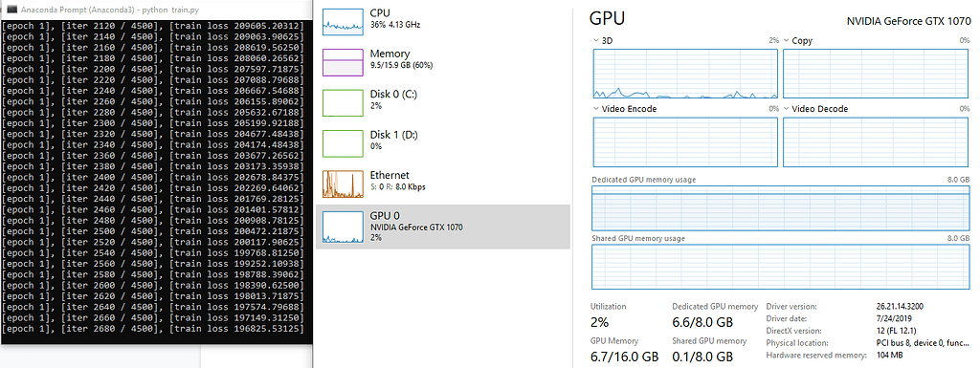Click the Copy engine graph
Screen dimensions: 980x368
[877, 74]
